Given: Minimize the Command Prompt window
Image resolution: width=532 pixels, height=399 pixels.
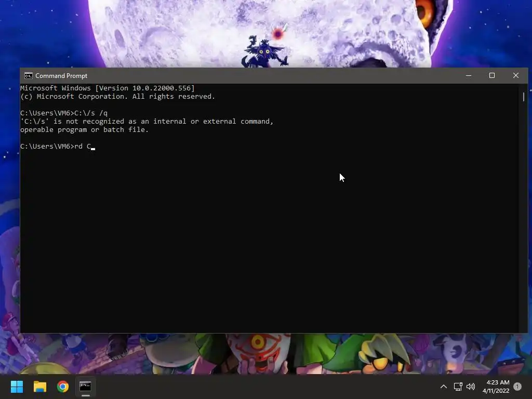Looking at the screenshot, I should 469,76.
